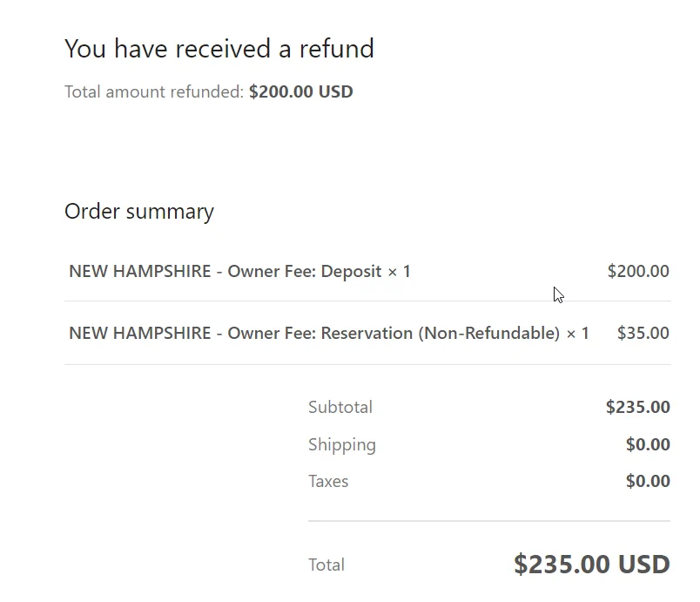This screenshot has width=700, height=602.
Task: Click the 'You have received a refund' heading
Action: coord(219,49)
